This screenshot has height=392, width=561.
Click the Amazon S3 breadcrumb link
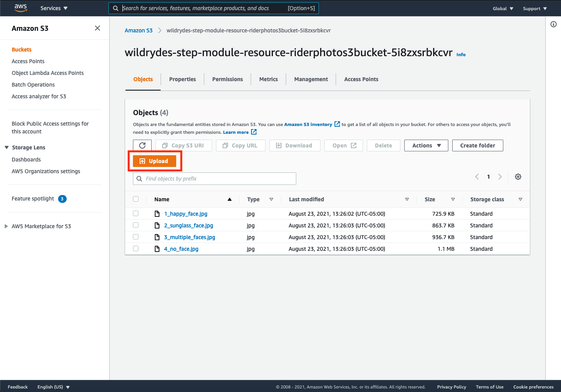click(138, 30)
